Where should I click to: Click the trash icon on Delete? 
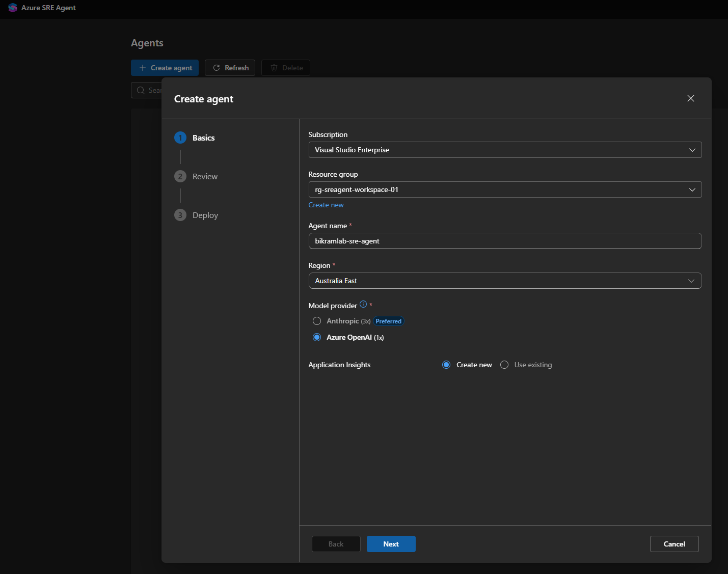[274, 68]
